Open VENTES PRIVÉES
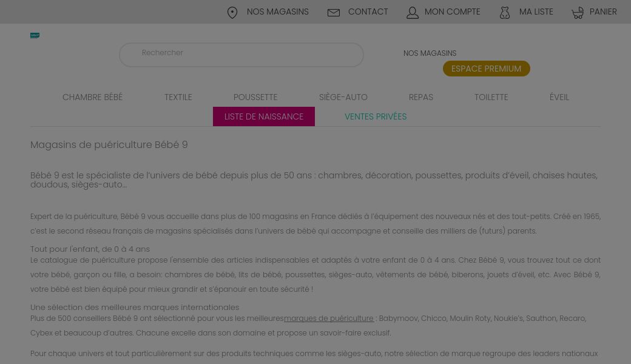This screenshot has height=364, width=631. point(376,116)
